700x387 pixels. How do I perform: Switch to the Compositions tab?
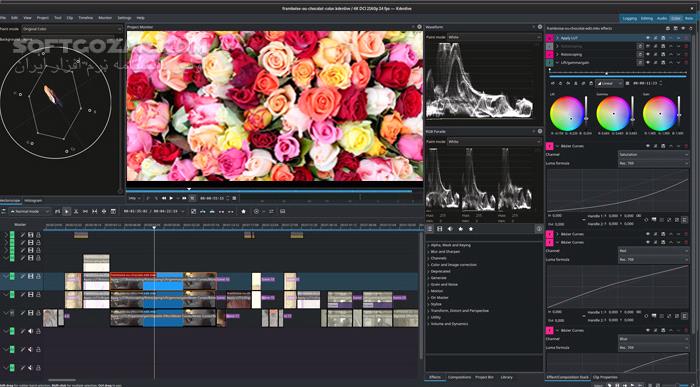pyautogui.click(x=459, y=377)
